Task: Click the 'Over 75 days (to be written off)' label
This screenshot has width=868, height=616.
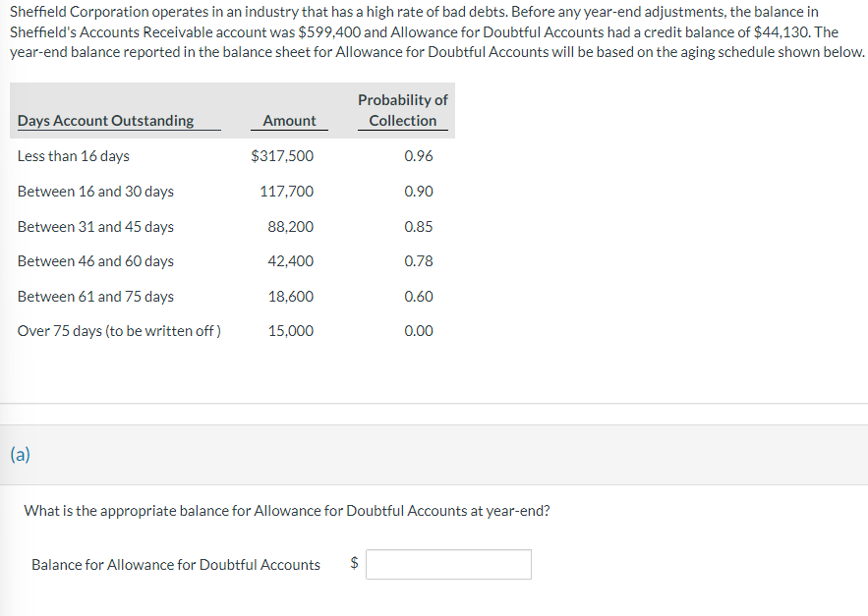Action: tap(119, 331)
